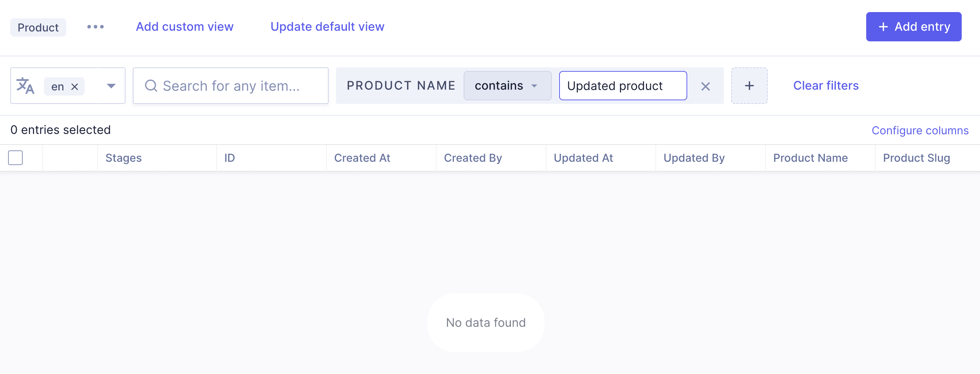
Task: Expand the language filter chevron
Action: pyautogui.click(x=111, y=86)
